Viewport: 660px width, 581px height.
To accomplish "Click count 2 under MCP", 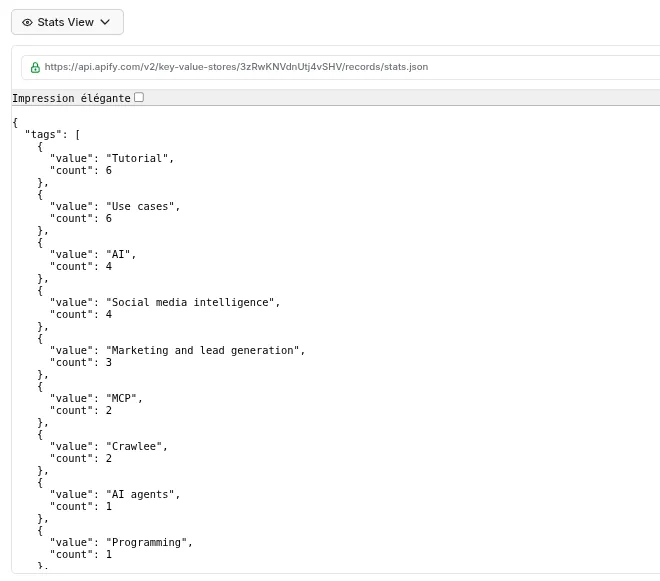I will tap(109, 410).
